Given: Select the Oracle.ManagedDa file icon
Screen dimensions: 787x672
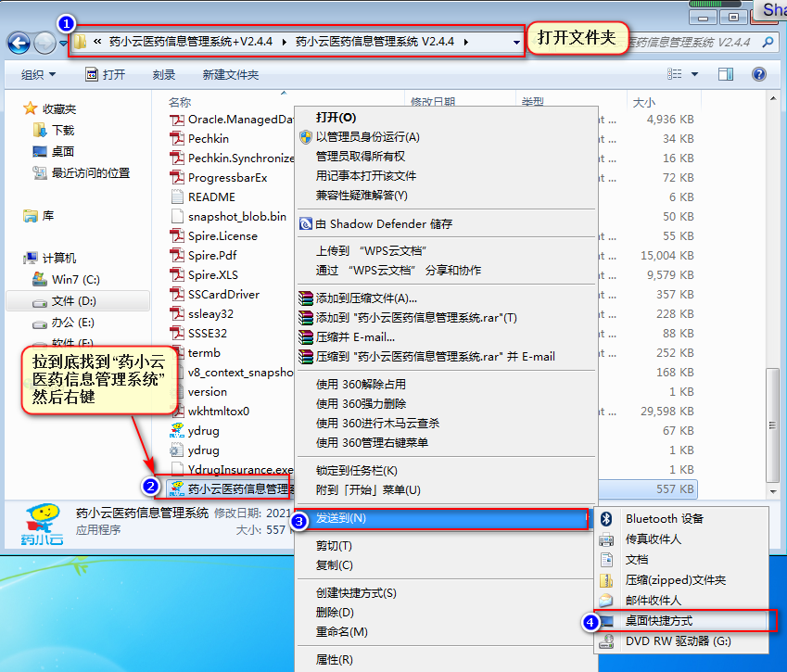Looking at the screenshot, I should tap(177, 120).
